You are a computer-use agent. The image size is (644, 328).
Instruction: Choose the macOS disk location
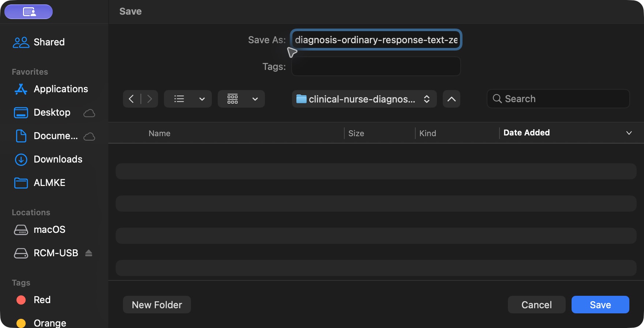[x=40, y=230]
